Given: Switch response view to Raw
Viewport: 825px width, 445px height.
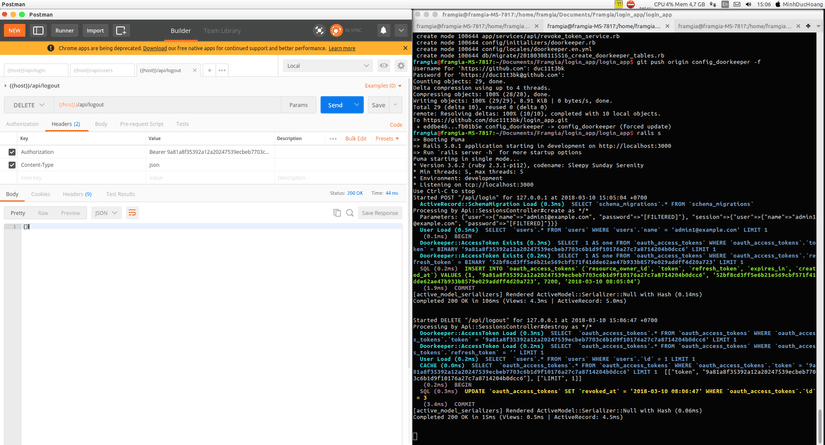Looking at the screenshot, I should click(43, 213).
